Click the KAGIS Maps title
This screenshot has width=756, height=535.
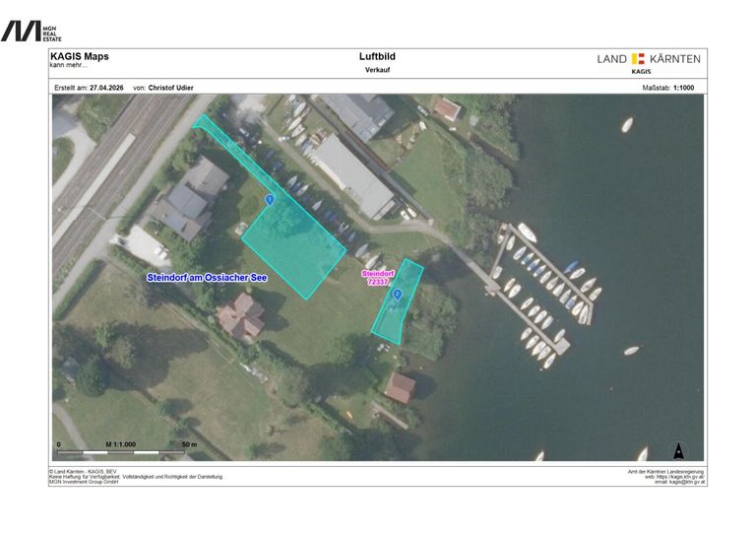pos(79,57)
